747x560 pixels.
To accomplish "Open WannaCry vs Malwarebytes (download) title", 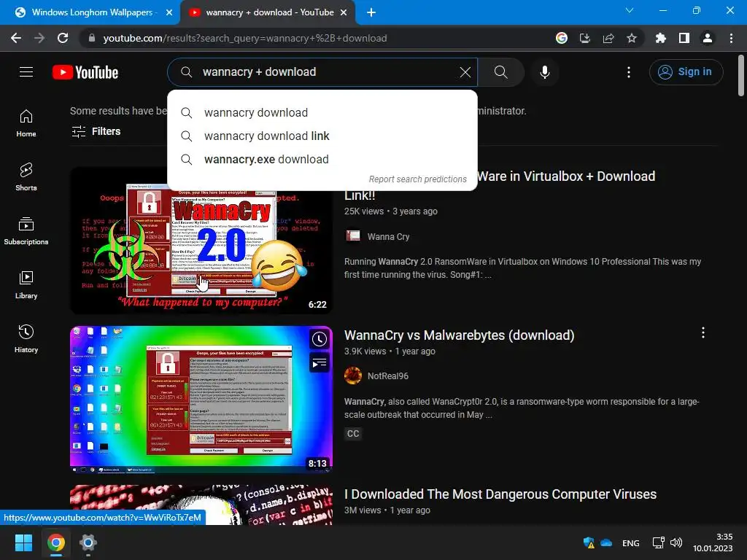I will tap(460, 335).
